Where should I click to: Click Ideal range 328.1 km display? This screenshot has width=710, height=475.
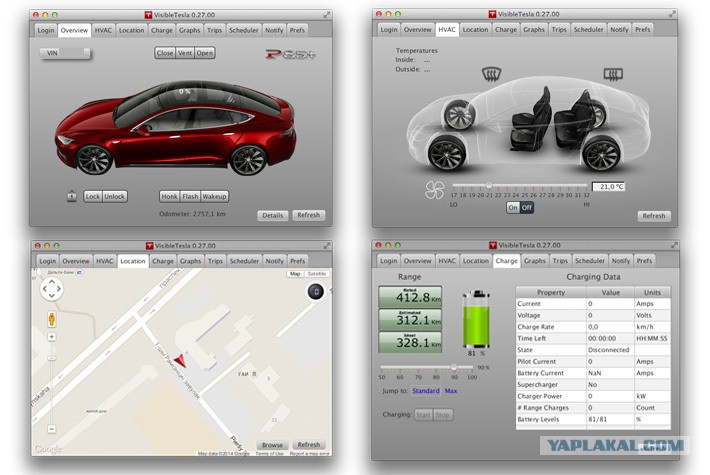[410, 342]
